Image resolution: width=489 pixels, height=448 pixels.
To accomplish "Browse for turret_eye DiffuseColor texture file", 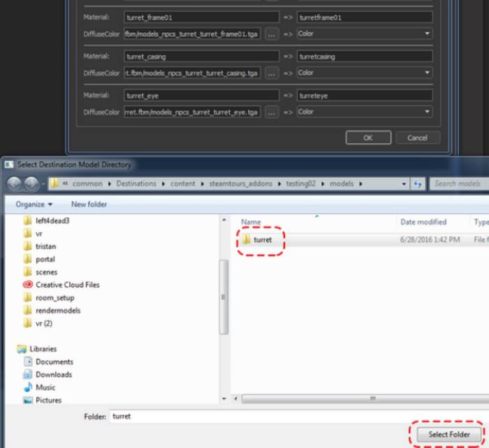I will pos(272,112).
